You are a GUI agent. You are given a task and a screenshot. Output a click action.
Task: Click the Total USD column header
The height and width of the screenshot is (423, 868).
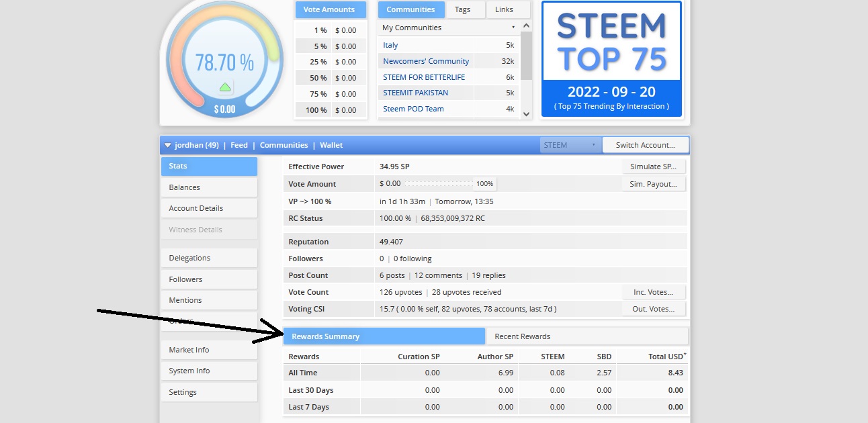coord(667,356)
